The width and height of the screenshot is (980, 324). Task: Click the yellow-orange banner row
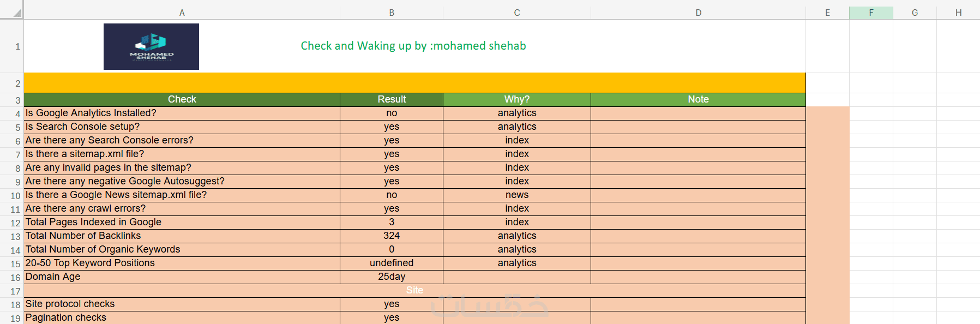coord(414,83)
